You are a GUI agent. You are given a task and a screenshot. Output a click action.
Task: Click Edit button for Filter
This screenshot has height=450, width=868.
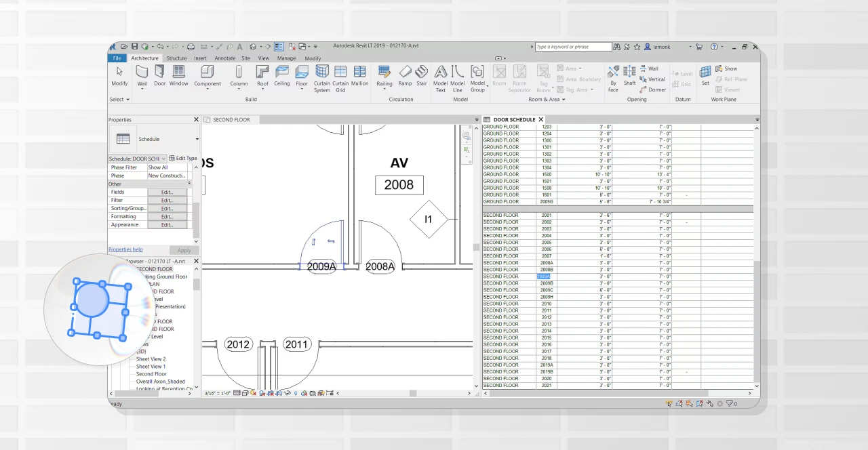click(167, 201)
